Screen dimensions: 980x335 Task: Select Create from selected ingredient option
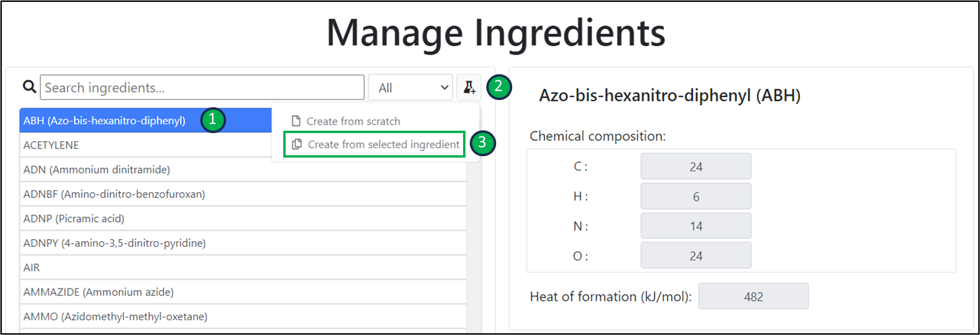tap(383, 144)
